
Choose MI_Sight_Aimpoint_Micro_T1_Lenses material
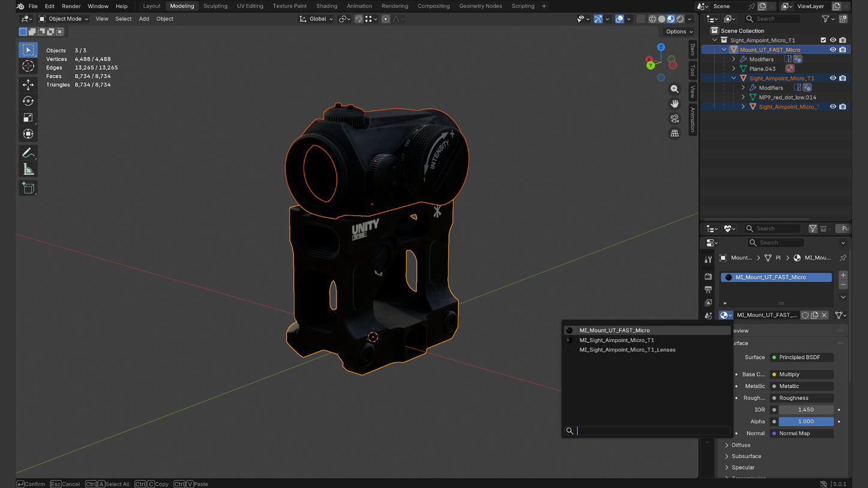pos(647,349)
